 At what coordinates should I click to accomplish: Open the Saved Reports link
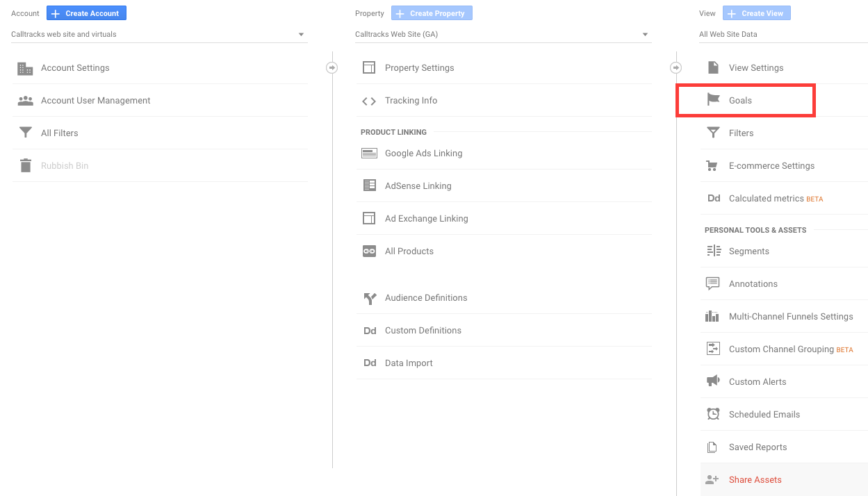(758, 447)
